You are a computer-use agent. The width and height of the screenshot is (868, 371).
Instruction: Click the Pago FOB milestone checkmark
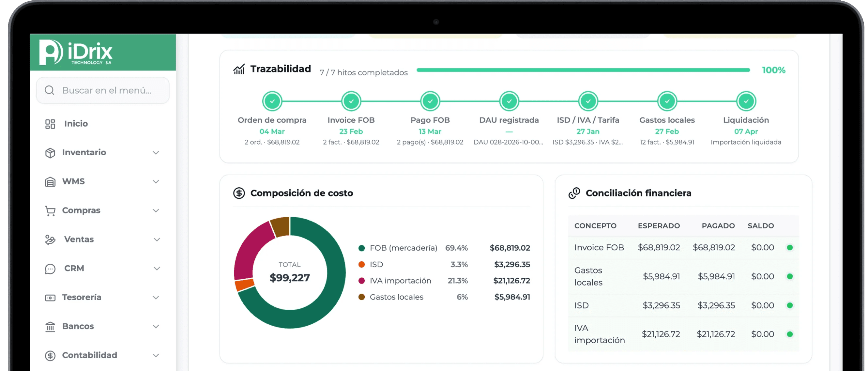(x=430, y=101)
